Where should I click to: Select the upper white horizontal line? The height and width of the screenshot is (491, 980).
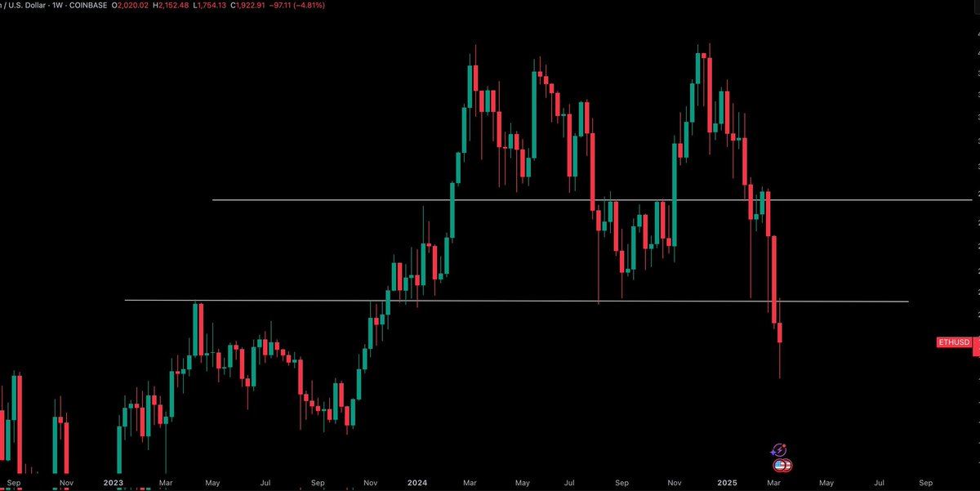[x=592, y=199]
